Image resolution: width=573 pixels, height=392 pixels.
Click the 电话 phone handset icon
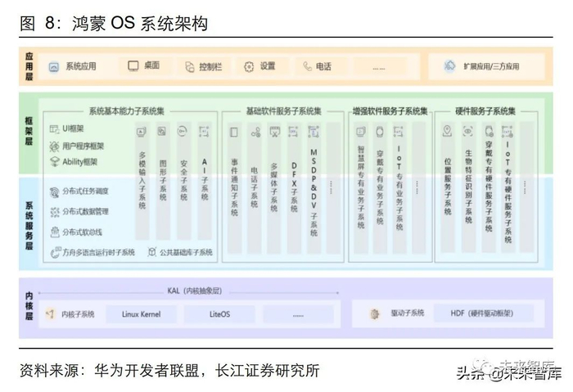(x=307, y=66)
